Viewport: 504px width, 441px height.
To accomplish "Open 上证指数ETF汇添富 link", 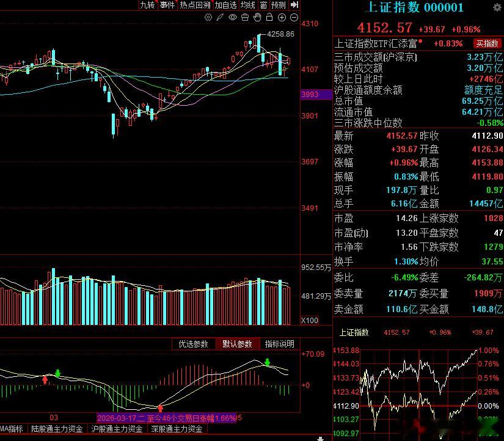I will [x=376, y=43].
